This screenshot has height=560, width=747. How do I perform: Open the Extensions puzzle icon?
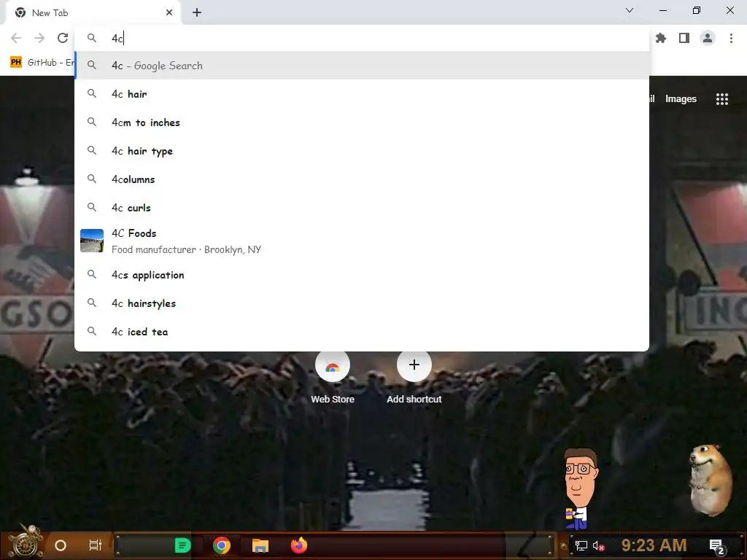[x=661, y=38]
